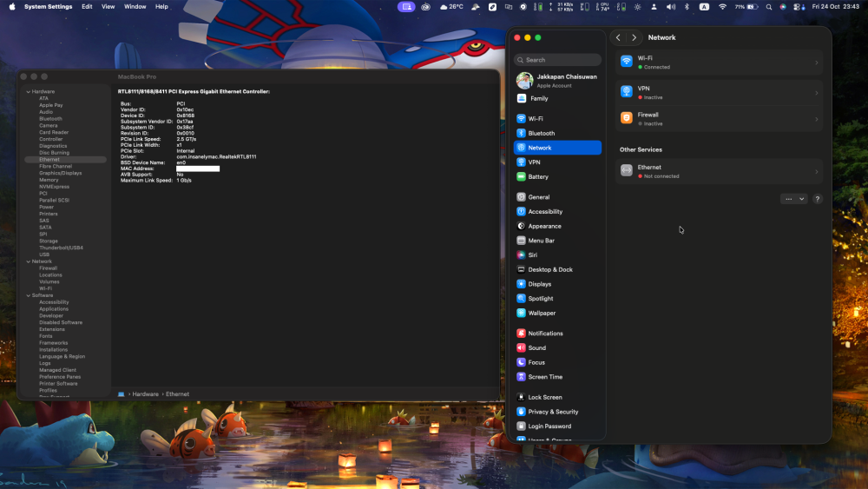
Task: Select Graphics/Displays in System Information
Action: [61, 174]
